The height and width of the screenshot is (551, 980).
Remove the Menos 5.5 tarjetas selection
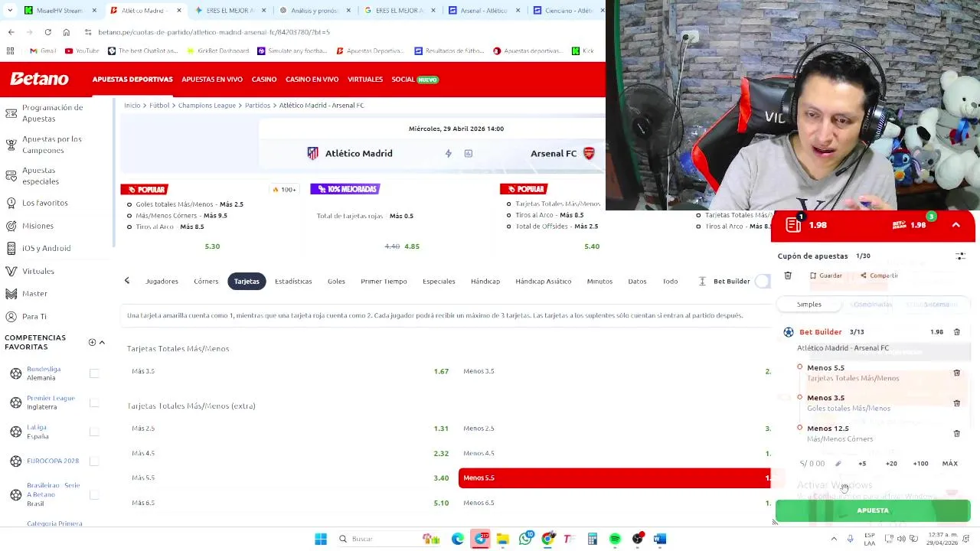(956, 373)
